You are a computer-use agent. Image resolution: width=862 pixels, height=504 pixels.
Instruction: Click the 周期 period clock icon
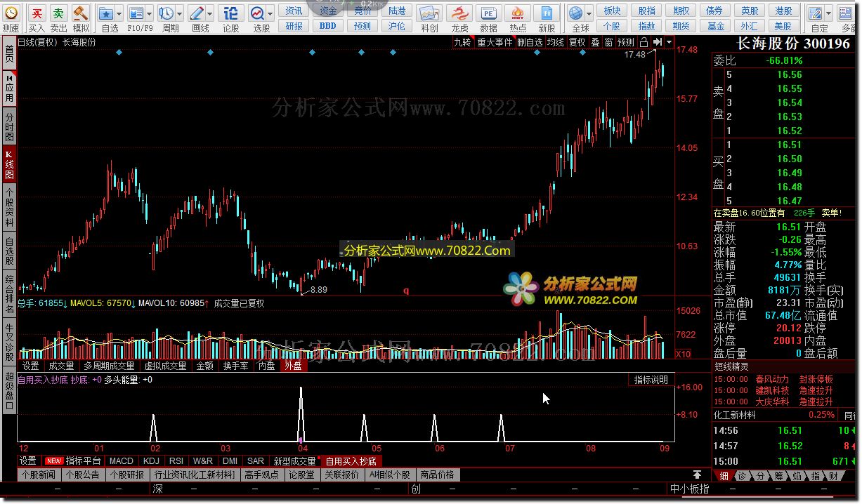click(166, 13)
